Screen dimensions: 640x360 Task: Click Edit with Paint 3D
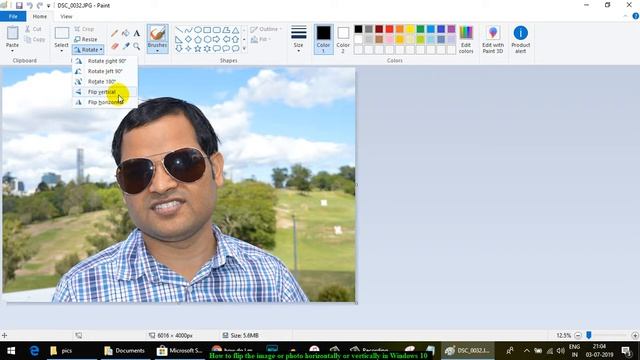pos(493,39)
